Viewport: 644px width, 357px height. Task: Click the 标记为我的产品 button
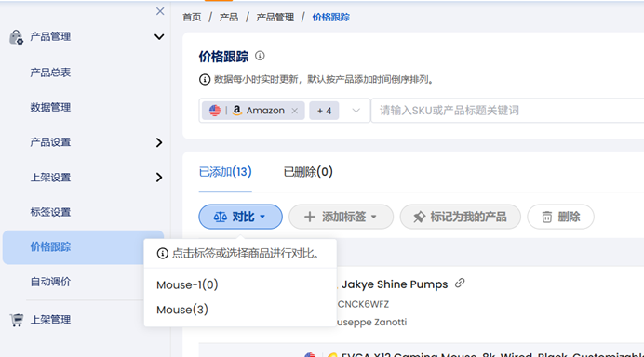tap(461, 217)
